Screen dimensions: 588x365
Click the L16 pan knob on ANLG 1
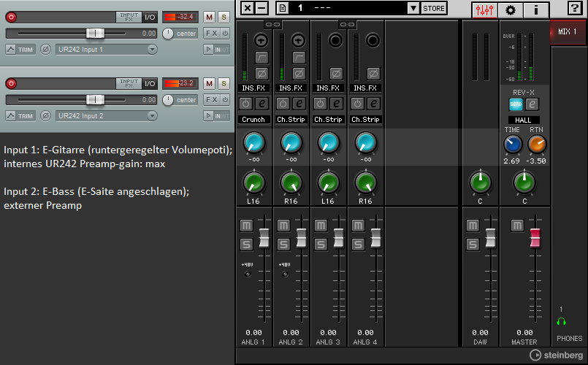point(253,183)
